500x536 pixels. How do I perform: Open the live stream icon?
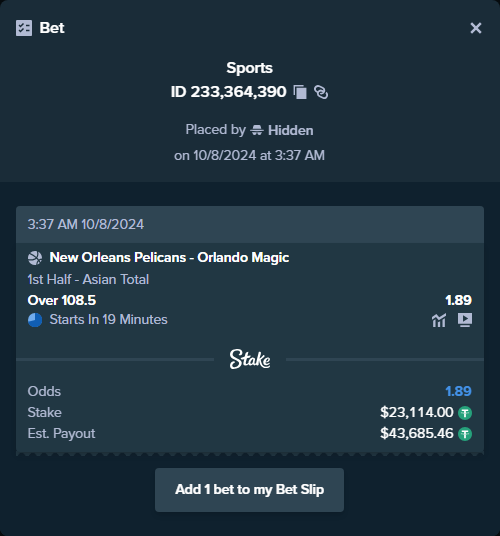tap(465, 320)
